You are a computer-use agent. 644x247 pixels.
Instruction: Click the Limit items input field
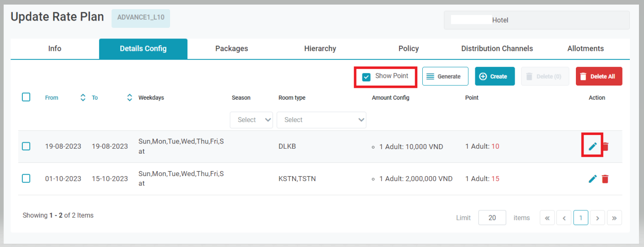pos(492,218)
